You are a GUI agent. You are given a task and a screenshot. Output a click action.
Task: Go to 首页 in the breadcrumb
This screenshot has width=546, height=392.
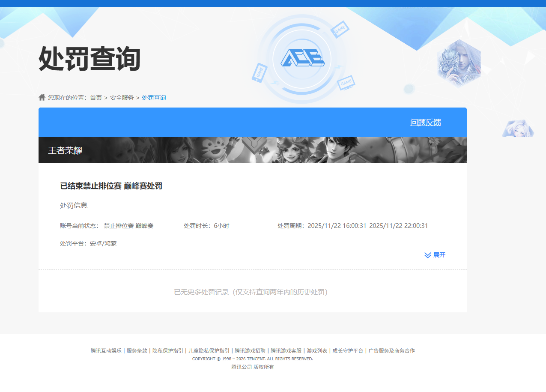point(96,98)
